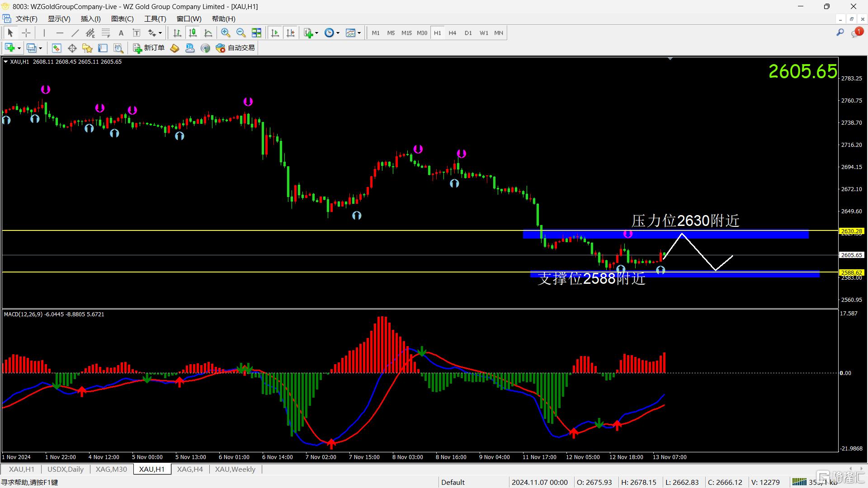
Task: Zoom in on the chart
Action: (x=226, y=33)
